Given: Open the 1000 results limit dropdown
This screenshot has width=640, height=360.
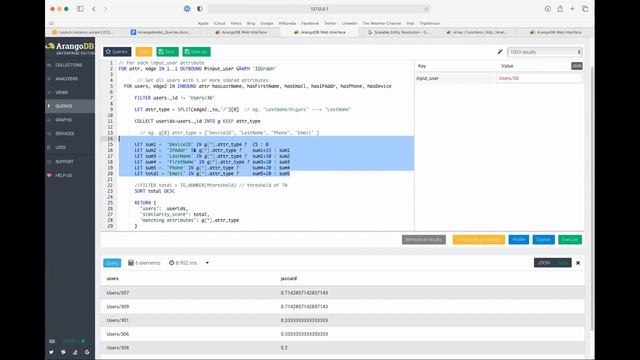Looking at the screenshot, I should point(544,52).
